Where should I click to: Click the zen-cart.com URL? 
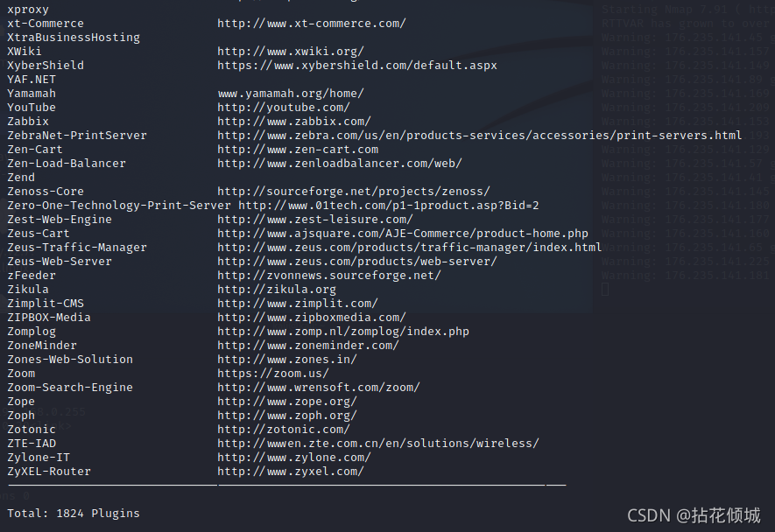298,150
